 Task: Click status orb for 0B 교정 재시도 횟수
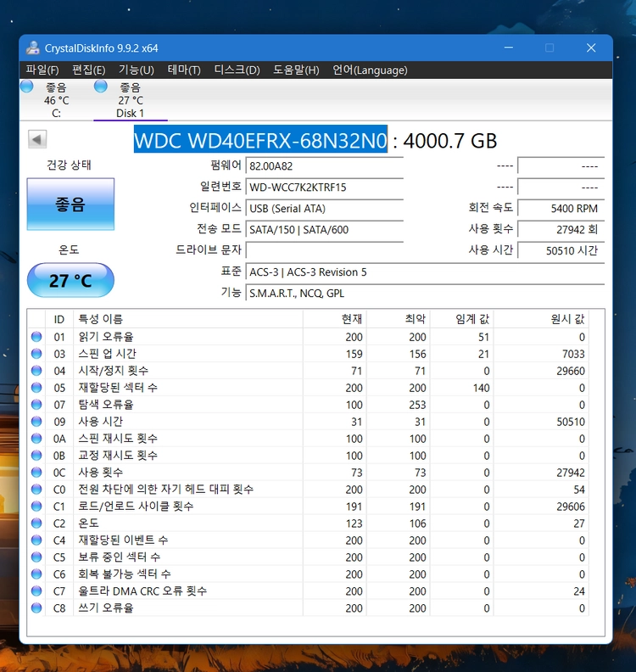pos(36,456)
